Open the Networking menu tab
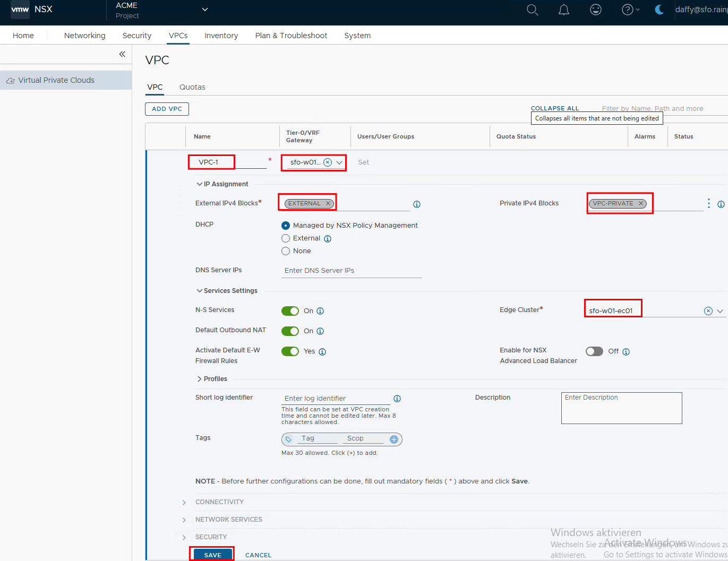This screenshot has height=561, width=728. pyautogui.click(x=85, y=36)
